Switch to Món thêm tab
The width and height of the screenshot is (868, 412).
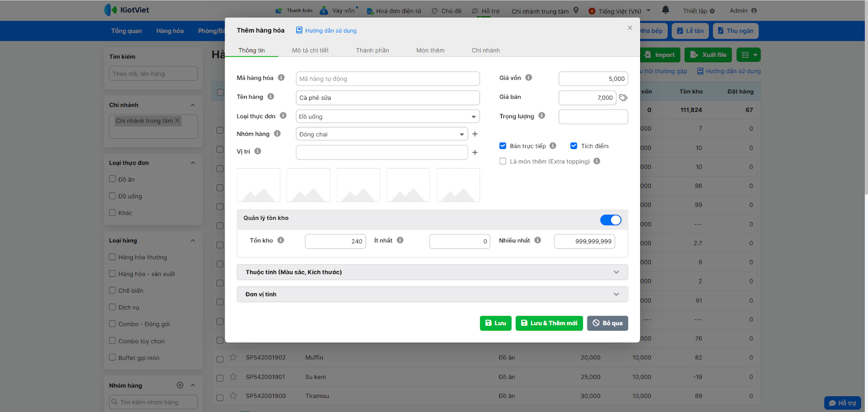430,50
